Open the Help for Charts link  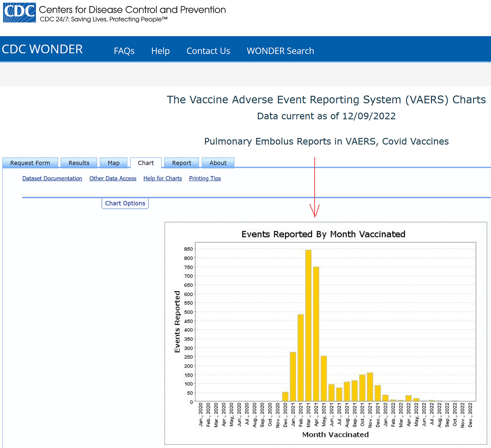click(163, 178)
